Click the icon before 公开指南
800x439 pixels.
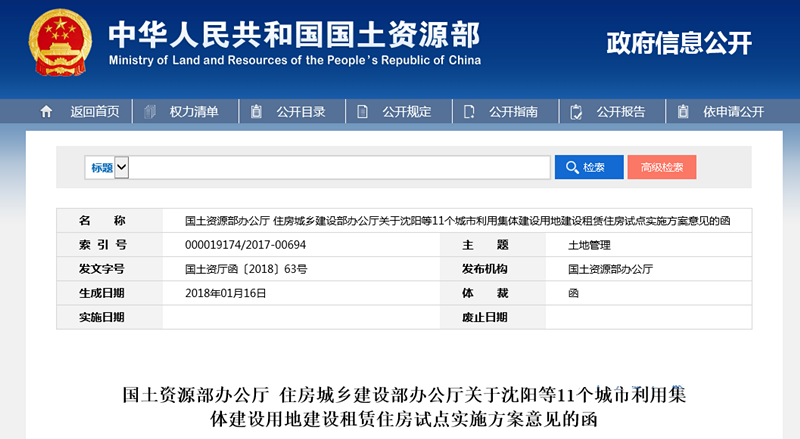tap(470, 112)
